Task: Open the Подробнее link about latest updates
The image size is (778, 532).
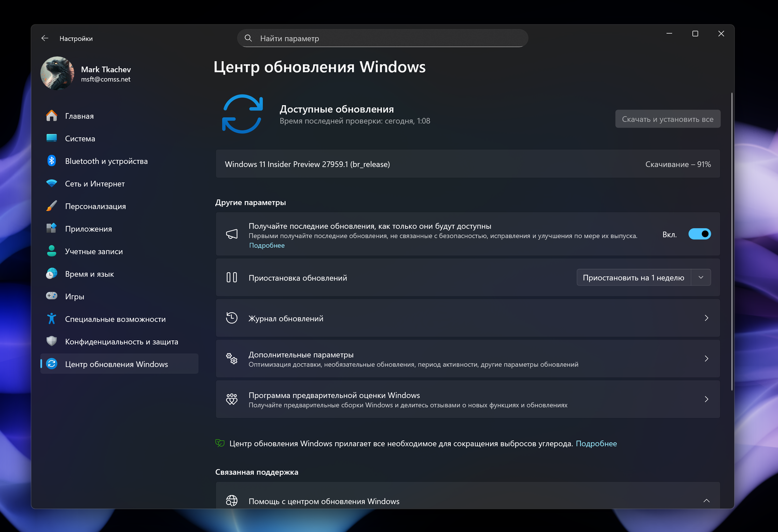Action: coord(267,245)
